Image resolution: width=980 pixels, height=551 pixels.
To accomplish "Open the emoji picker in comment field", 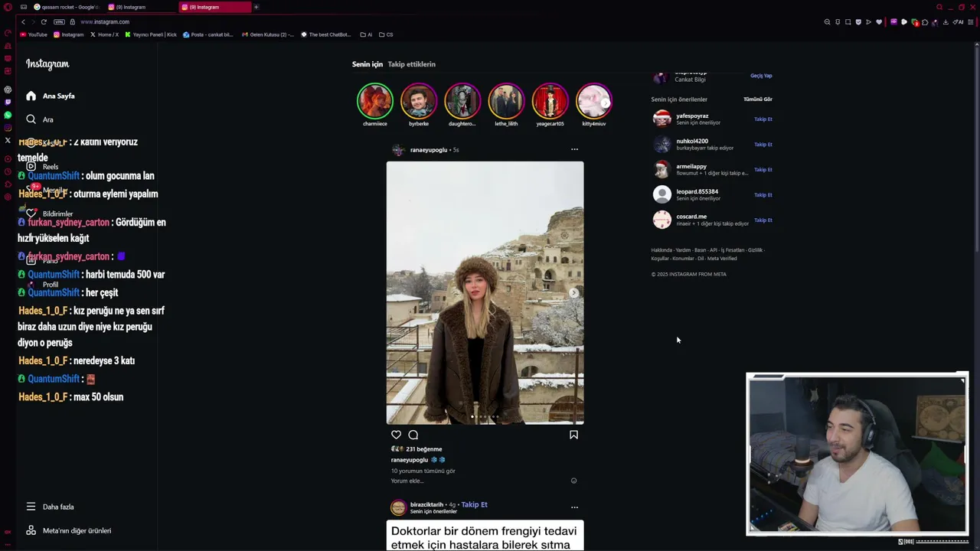I will [573, 481].
